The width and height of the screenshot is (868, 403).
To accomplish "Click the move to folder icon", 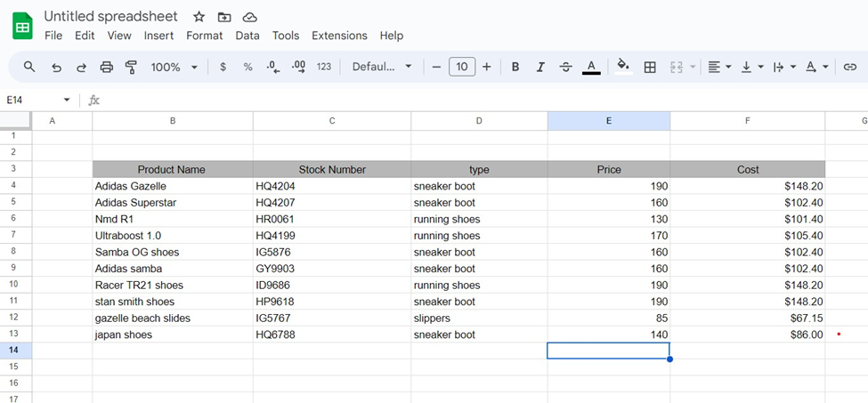I will pyautogui.click(x=224, y=17).
